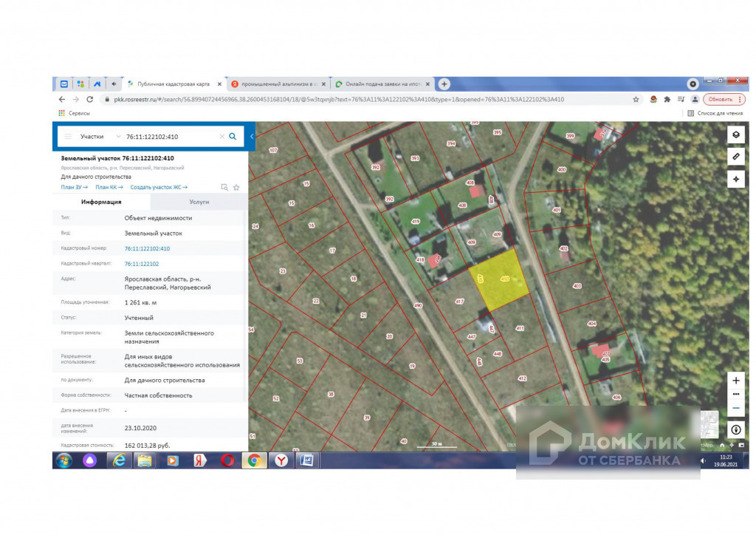Image resolution: width=756 pixels, height=535 pixels.
Task: Click the Учтенный status value
Action: point(139,318)
